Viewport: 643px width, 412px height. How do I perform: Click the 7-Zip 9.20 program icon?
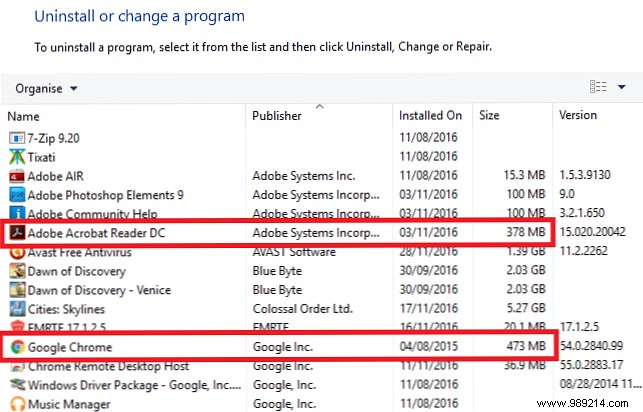(x=16, y=137)
